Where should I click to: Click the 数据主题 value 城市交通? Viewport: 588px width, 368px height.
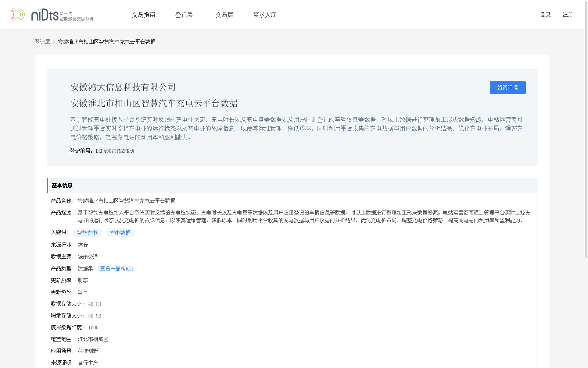click(88, 257)
